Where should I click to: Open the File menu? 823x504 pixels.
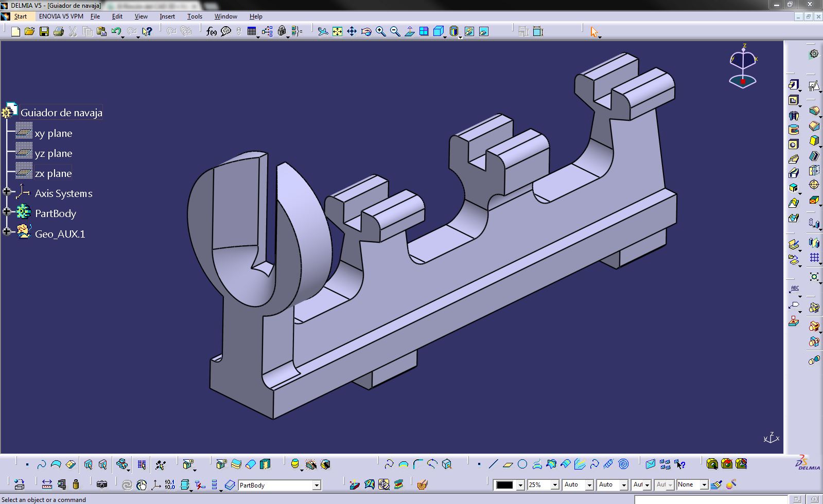pyautogui.click(x=95, y=16)
